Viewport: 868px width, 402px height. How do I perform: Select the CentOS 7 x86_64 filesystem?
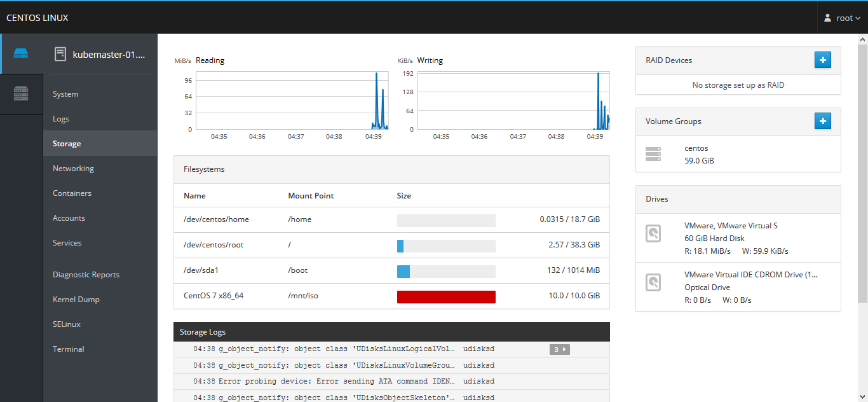tap(391, 296)
